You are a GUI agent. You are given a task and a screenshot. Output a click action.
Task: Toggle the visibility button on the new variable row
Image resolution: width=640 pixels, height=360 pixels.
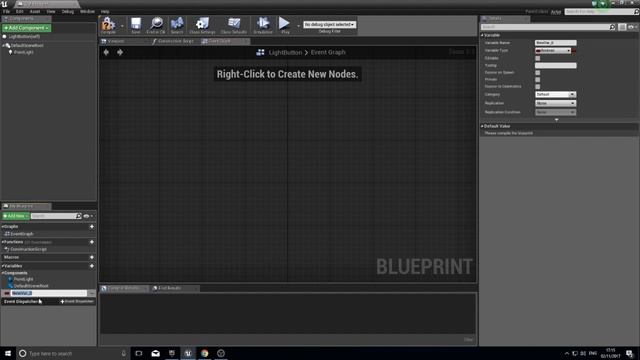(x=91, y=293)
